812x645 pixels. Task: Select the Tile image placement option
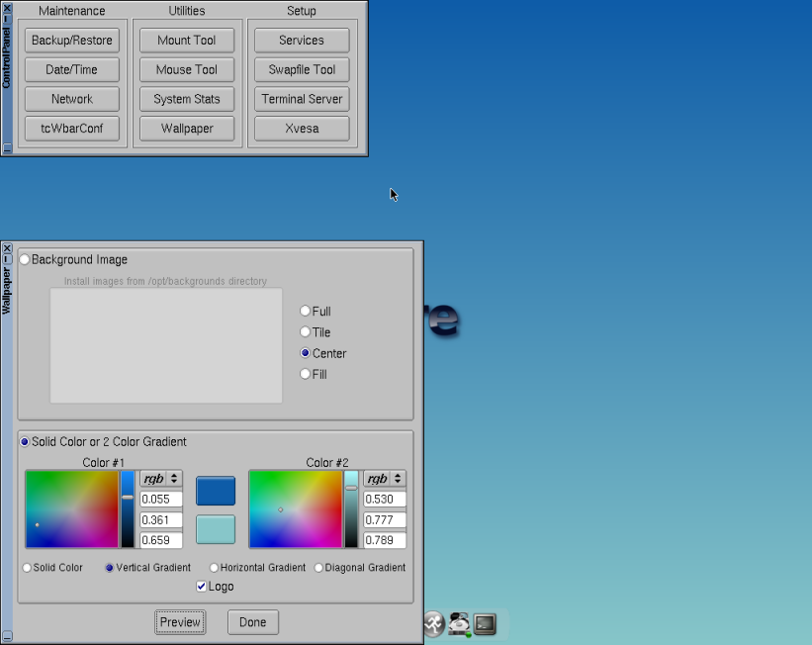point(306,332)
